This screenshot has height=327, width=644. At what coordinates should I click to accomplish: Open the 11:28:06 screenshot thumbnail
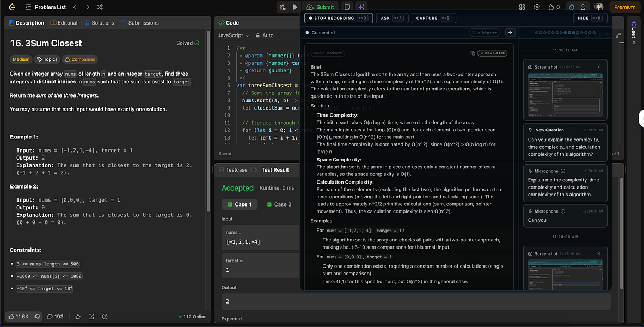point(565,275)
